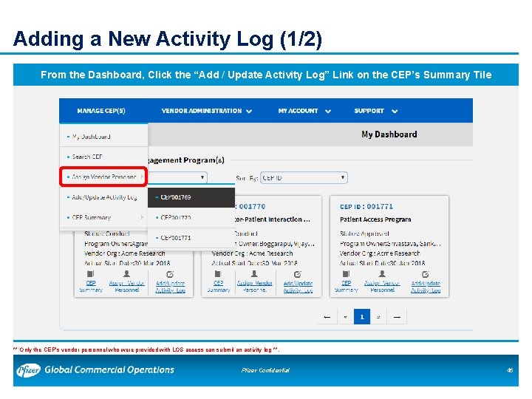Open the MANAGE CEP(S) menu
This screenshot has width=532, height=399.
tap(101, 111)
